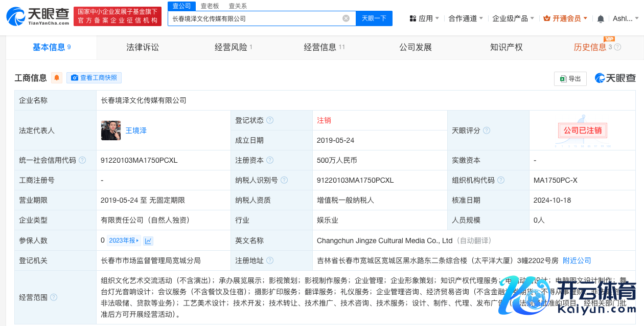Screen dimensions: 644x326
Task: Expand the 企业级产品 dropdown
Action: [513, 18]
